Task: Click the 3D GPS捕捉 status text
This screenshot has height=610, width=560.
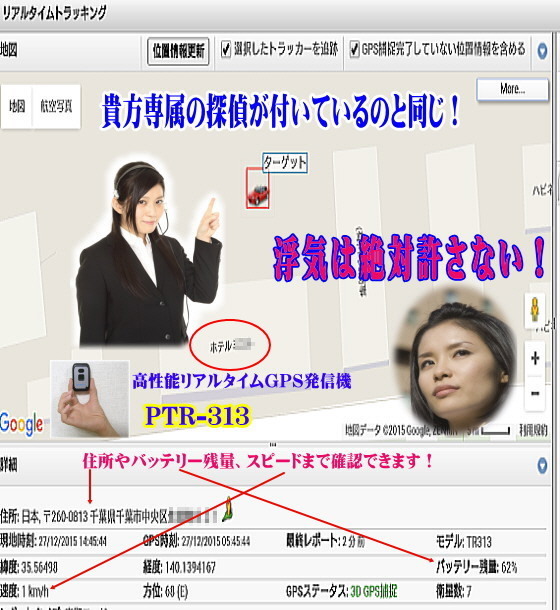Action: coord(374,592)
